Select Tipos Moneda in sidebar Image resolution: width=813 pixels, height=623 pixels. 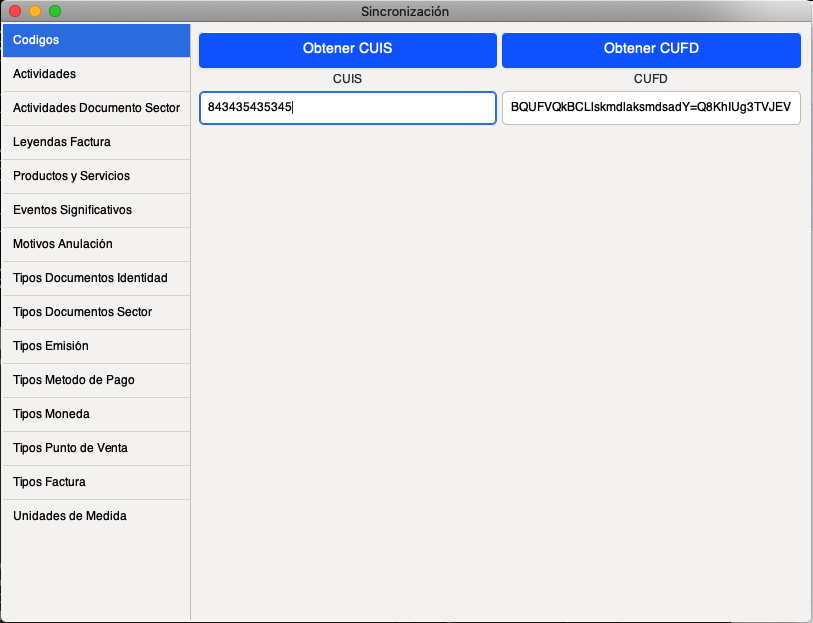coord(95,414)
